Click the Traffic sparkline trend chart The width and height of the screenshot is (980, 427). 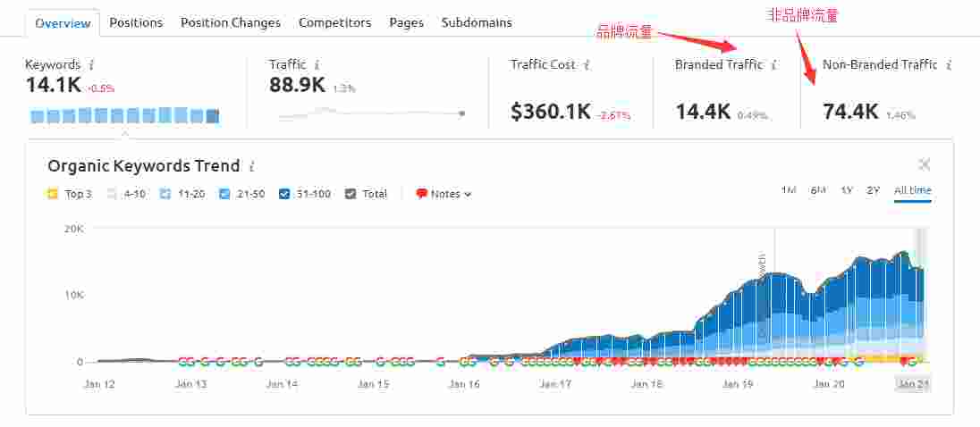(371, 113)
